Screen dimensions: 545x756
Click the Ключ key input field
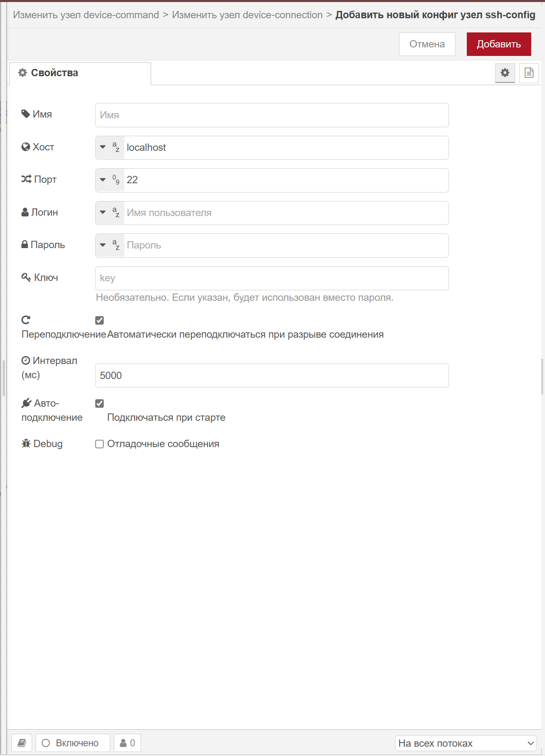coord(272,278)
